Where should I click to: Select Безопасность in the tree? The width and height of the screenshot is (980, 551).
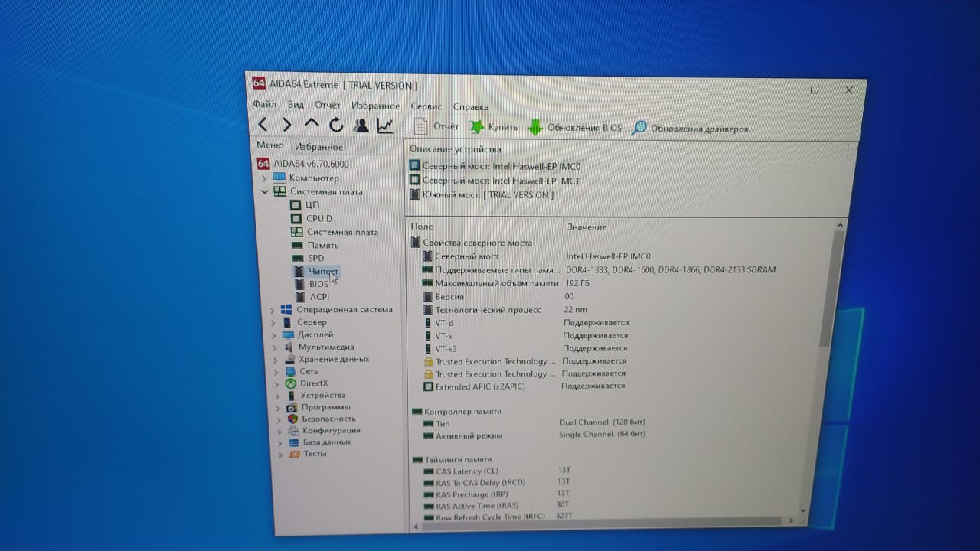click(x=321, y=419)
